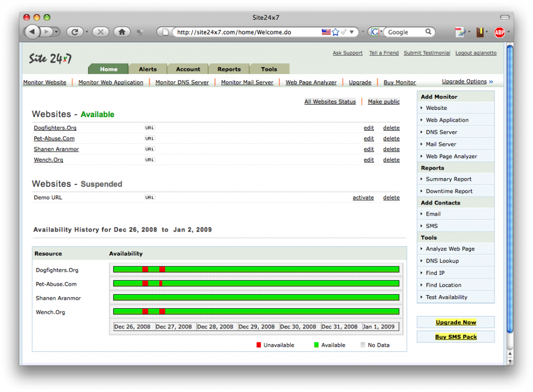Click the Site 24x7 logo
Image resolution: width=533 pixels, height=392 pixels.
click(50, 58)
